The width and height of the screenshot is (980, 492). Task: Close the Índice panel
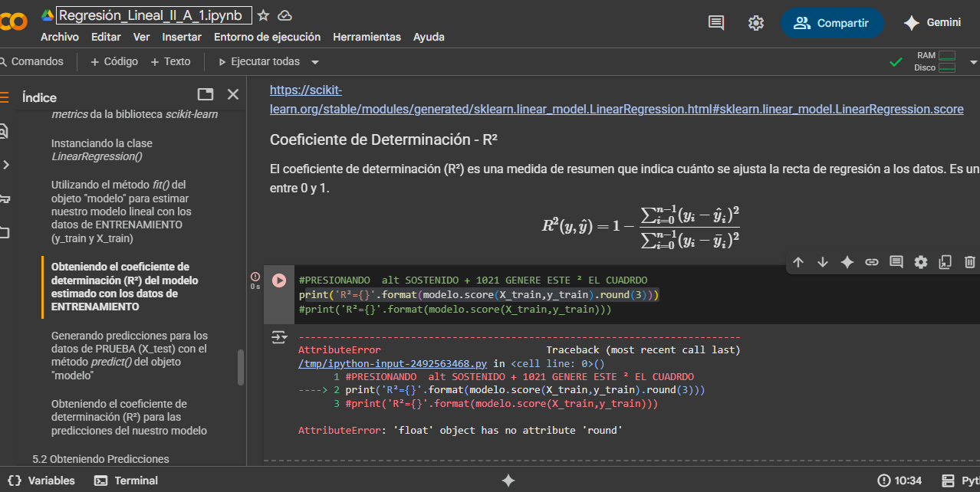(x=233, y=94)
